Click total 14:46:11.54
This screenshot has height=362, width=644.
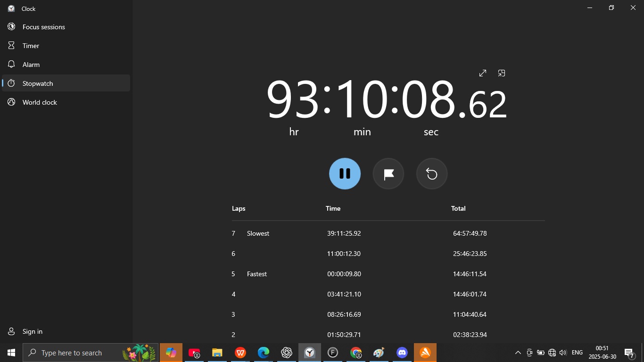tap(470, 274)
